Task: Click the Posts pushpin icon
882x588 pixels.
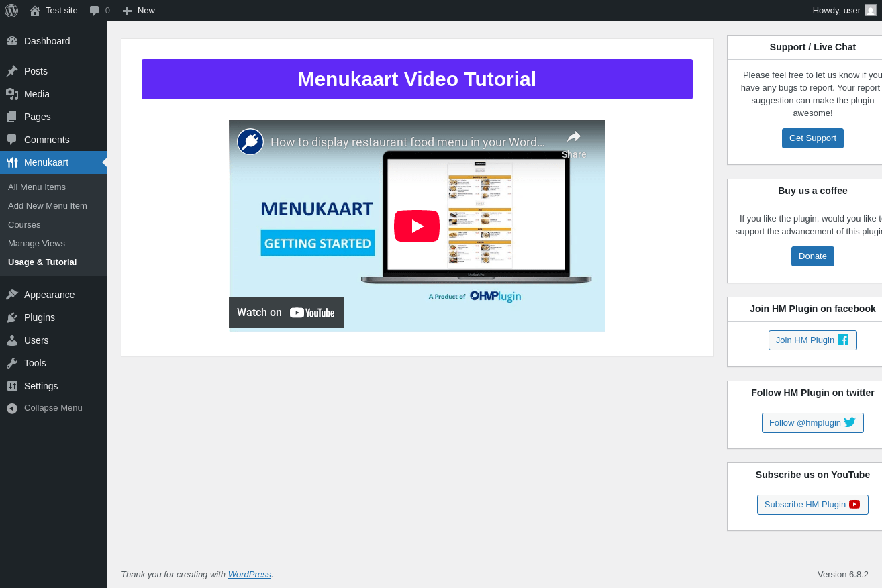Action: click(12, 71)
